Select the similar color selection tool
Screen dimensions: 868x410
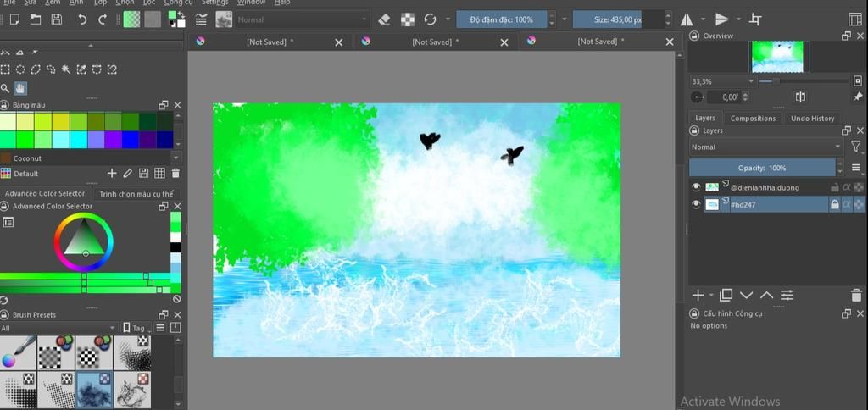[81, 69]
